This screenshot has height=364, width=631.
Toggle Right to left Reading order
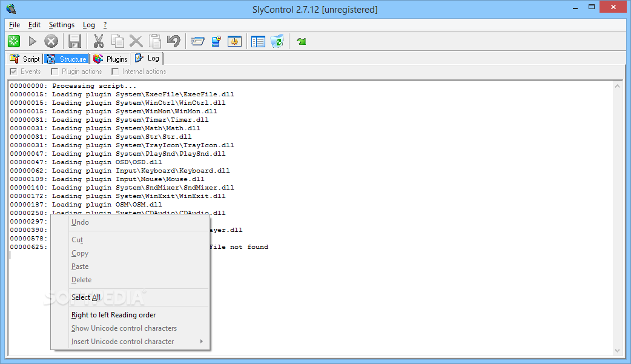(x=130, y=315)
